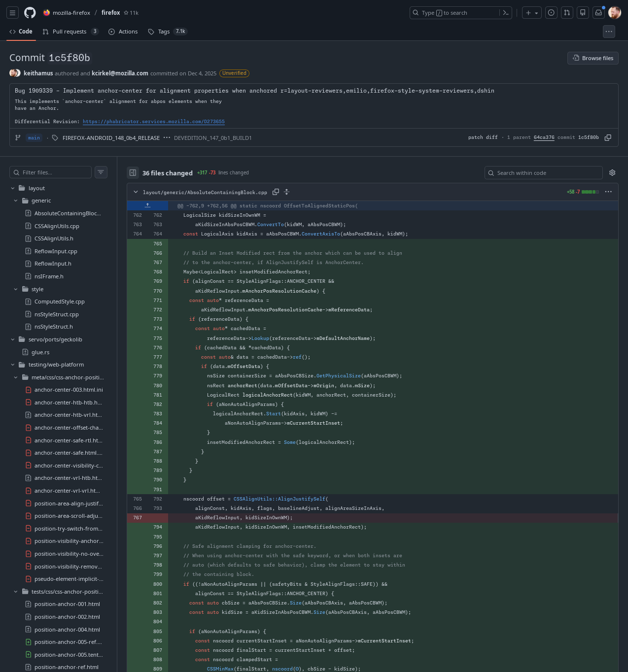Open the command palette icon

[x=505, y=13]
